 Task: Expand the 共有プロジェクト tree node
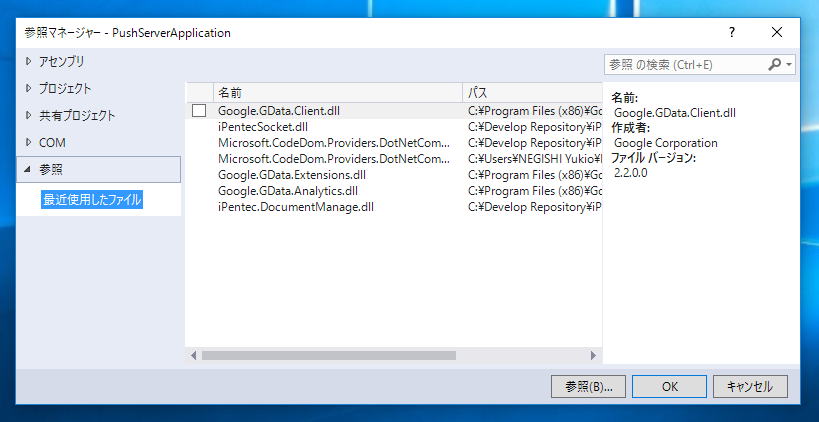(x=28, y=115)
